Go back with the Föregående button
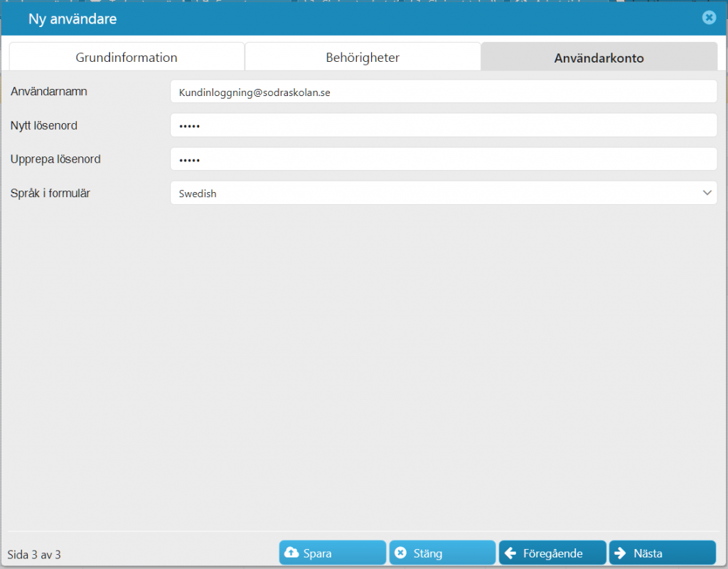This screenshot has width=728, height=569. pos(552,553)
